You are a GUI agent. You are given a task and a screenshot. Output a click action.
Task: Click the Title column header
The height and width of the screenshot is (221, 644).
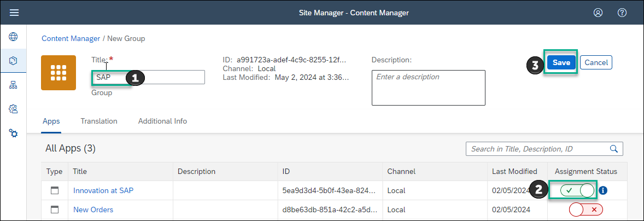tap(120, 171)
